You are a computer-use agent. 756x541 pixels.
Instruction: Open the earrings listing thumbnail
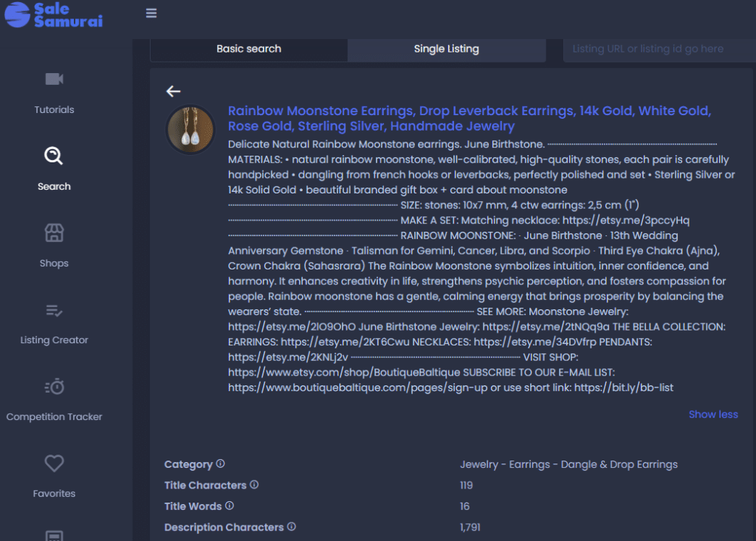pyautogui.click(x=190, y=130)
